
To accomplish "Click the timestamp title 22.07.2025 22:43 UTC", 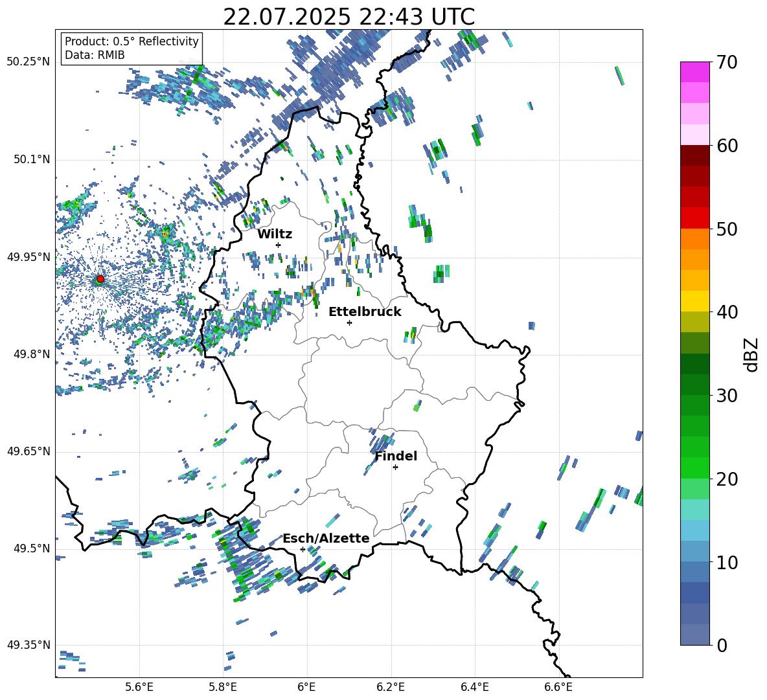I will tap(349, 17).
